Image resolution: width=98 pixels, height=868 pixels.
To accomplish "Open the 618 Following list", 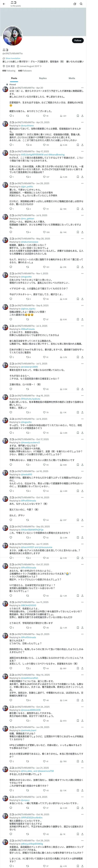I will (9, 71).
